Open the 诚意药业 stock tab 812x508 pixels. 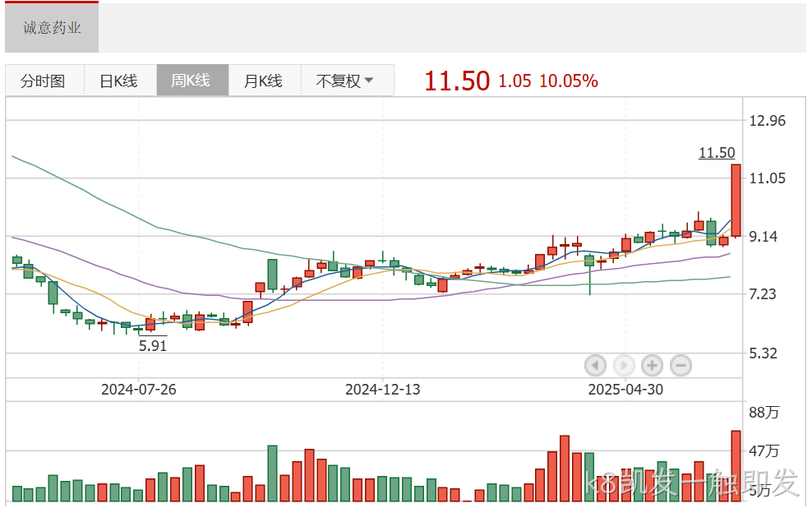click(x=52, y=27)
